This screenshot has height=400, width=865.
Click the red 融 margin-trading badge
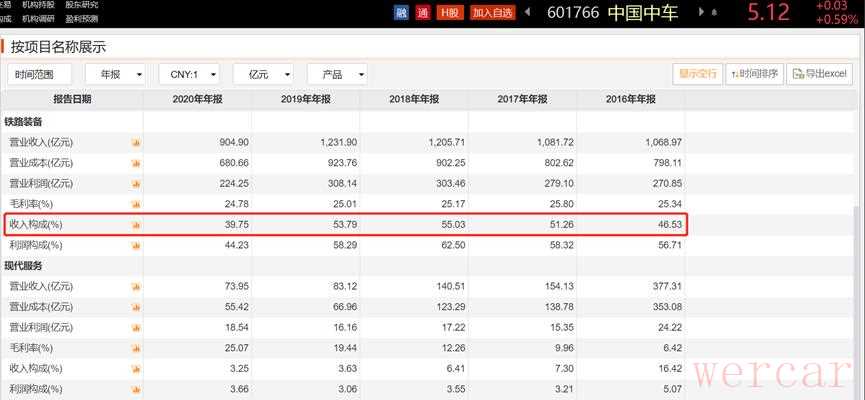click(401, 12)
